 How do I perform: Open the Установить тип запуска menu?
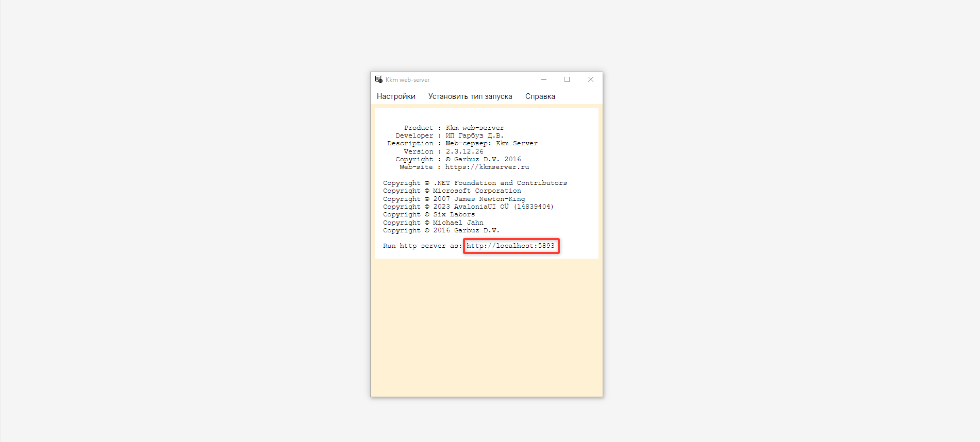470,96
